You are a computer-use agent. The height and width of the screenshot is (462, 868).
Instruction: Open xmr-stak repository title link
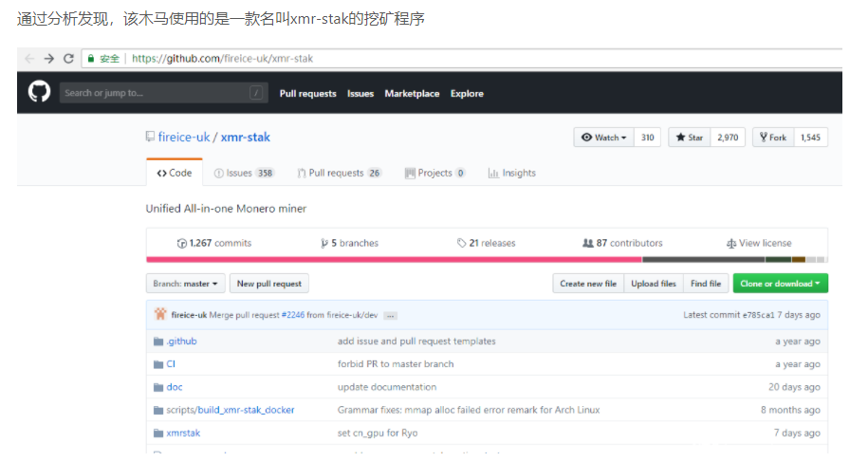(246, 137)
